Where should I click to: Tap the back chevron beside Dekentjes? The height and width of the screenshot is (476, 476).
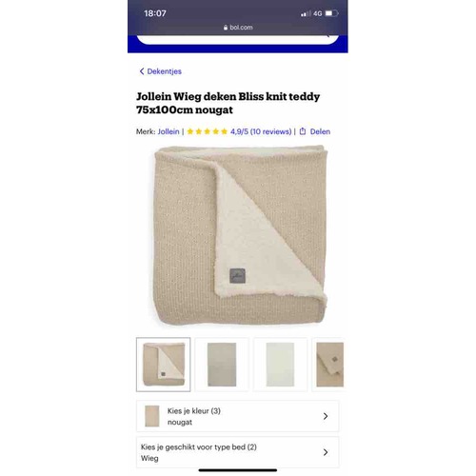click(x=142, y=71)
